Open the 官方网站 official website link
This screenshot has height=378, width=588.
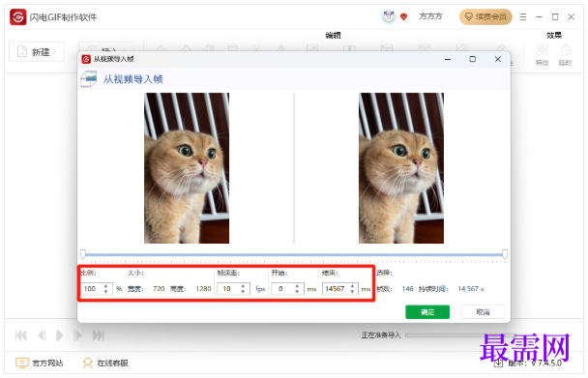pos(39,363)
